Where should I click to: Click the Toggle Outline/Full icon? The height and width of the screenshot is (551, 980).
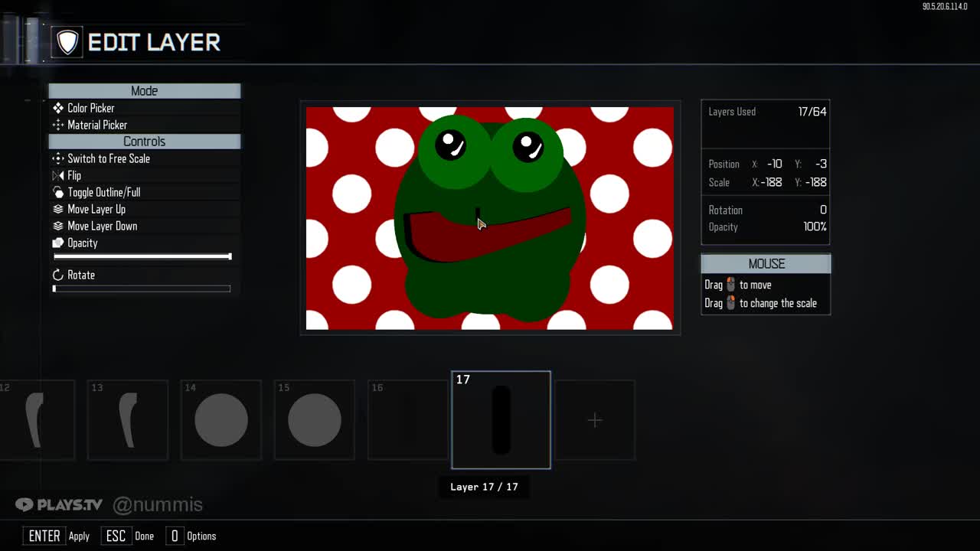tap(58, 192)
